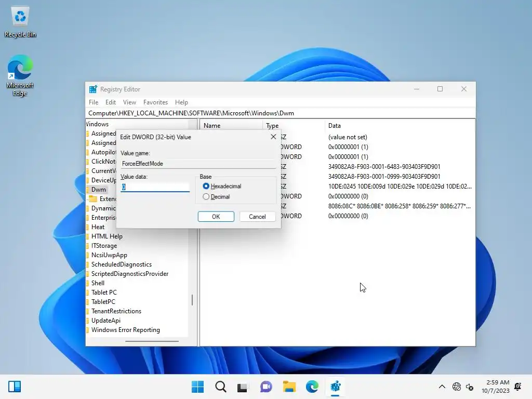Close the Edit DWORD dialog
This screenshot has height=399, width=532.
click(273, 137)
